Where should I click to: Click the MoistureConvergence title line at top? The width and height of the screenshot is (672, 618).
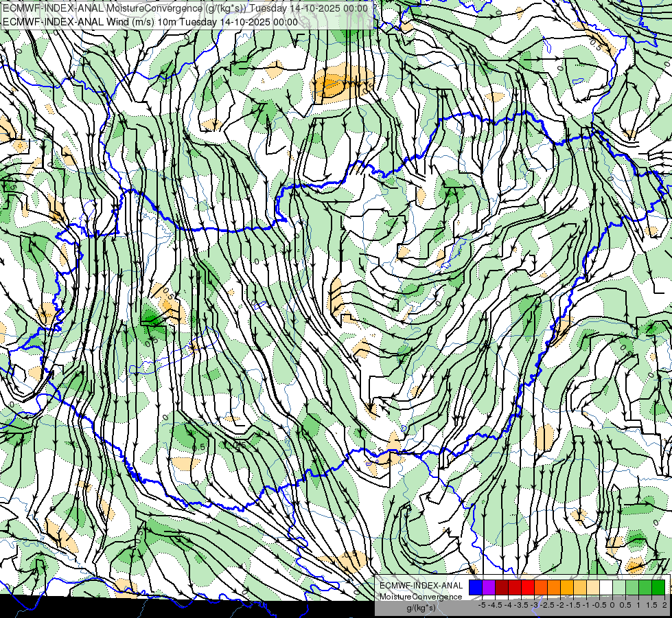pyautogui.click(x=185, y=8)
